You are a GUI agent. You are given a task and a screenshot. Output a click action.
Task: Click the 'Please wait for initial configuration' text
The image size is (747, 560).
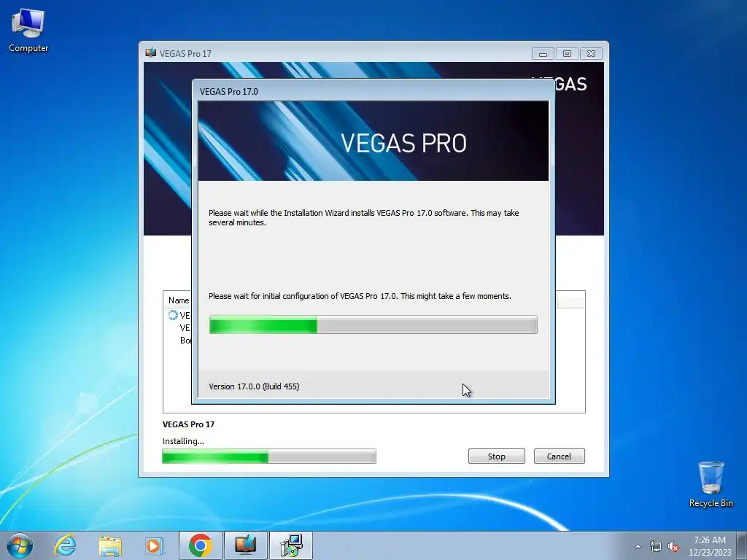click(x=360, y=296)
